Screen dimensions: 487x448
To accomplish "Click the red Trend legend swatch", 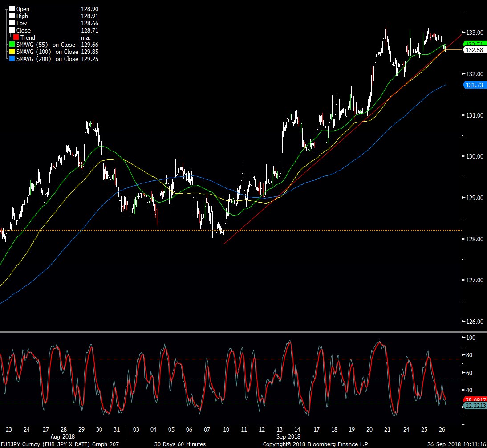I will (x=16, y=37).
